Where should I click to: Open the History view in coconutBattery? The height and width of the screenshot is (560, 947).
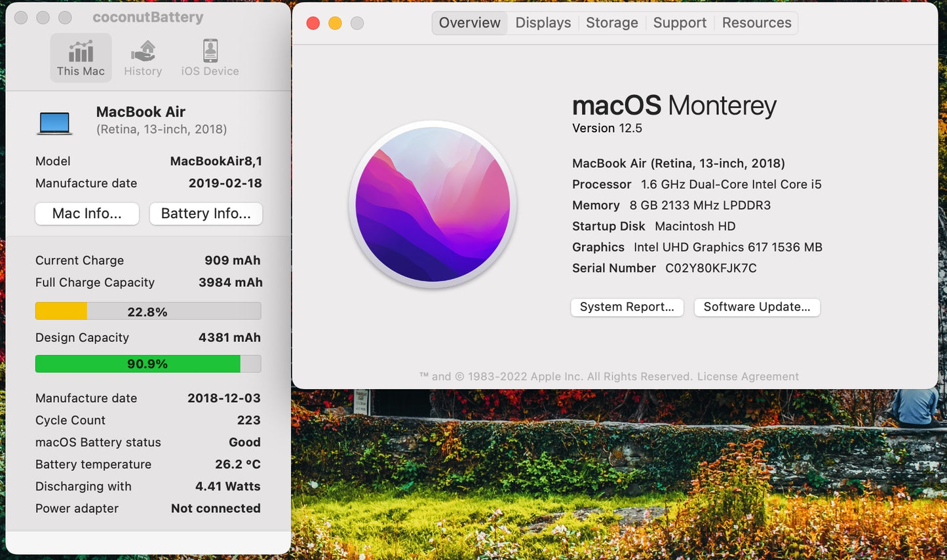pos(143,57)
